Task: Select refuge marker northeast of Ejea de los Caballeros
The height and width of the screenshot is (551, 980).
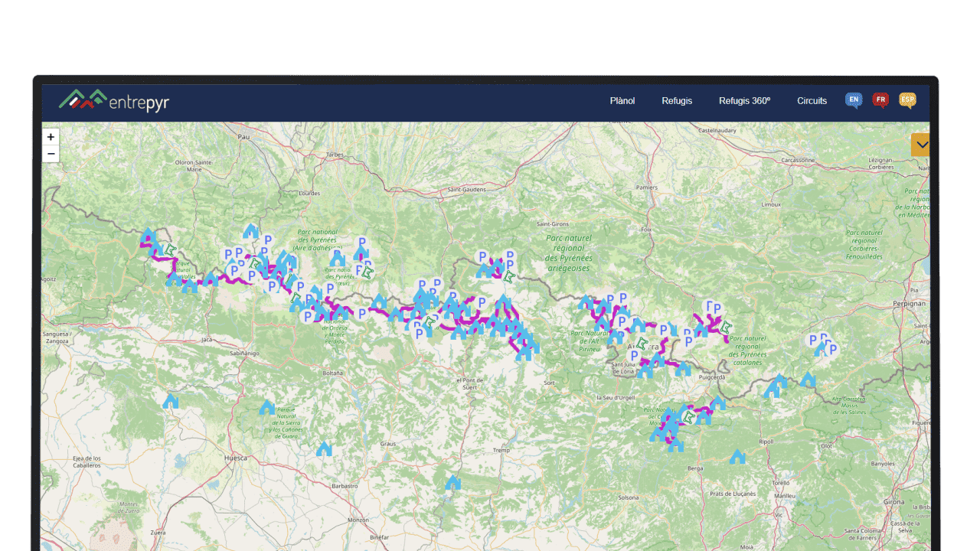Action: (x=171, y=400)
